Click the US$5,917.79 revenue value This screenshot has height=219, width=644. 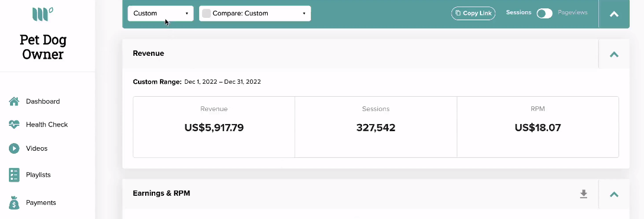[x=214, y=128]
